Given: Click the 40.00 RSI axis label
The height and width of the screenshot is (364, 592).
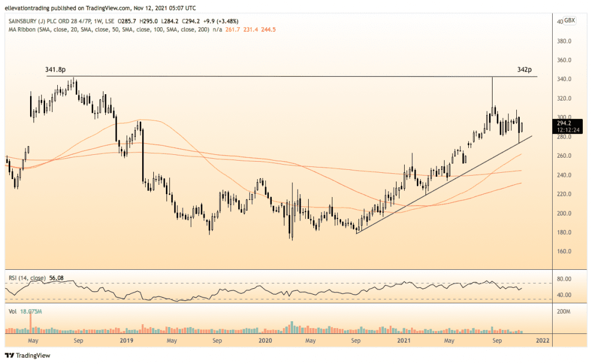Looking at the screenshot, I should pyautogui.click(x=564, y=295).
